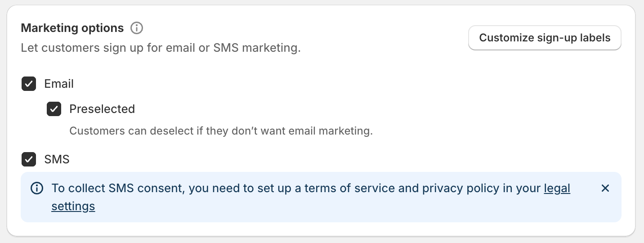Follow the word "legal" in the link

[557, 188]
